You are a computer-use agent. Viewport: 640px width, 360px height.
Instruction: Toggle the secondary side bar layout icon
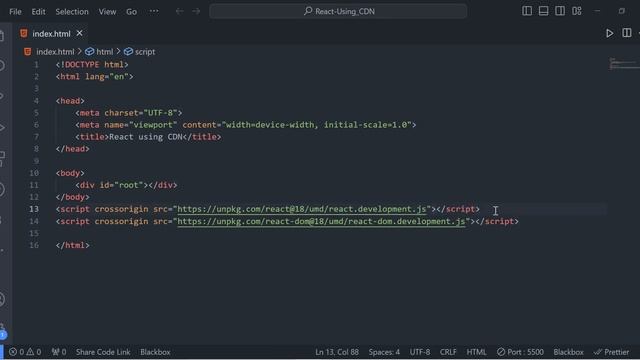click(x=560, y=11)
